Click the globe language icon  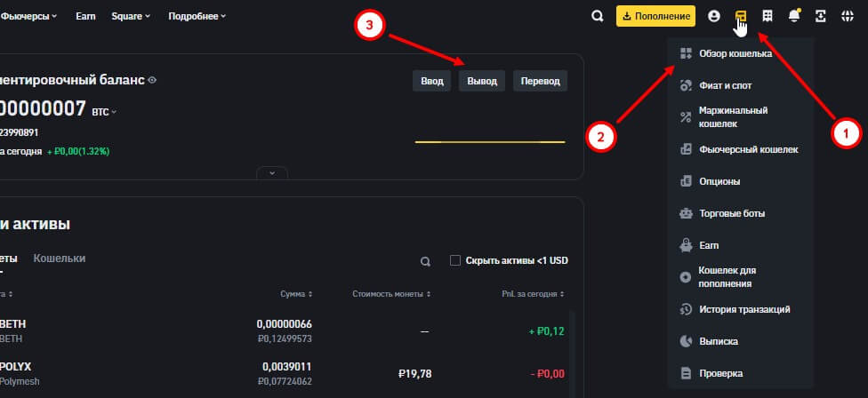tap(847, 16)
